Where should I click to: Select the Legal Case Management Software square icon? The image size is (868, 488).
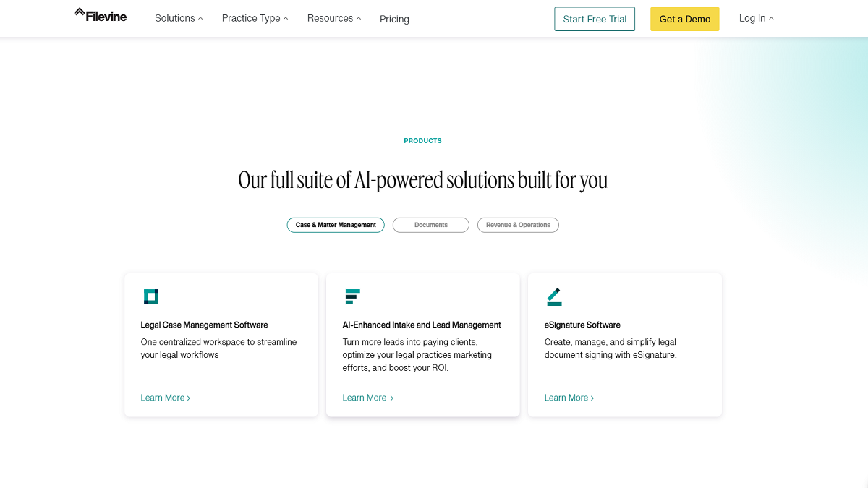click(151, 296)
